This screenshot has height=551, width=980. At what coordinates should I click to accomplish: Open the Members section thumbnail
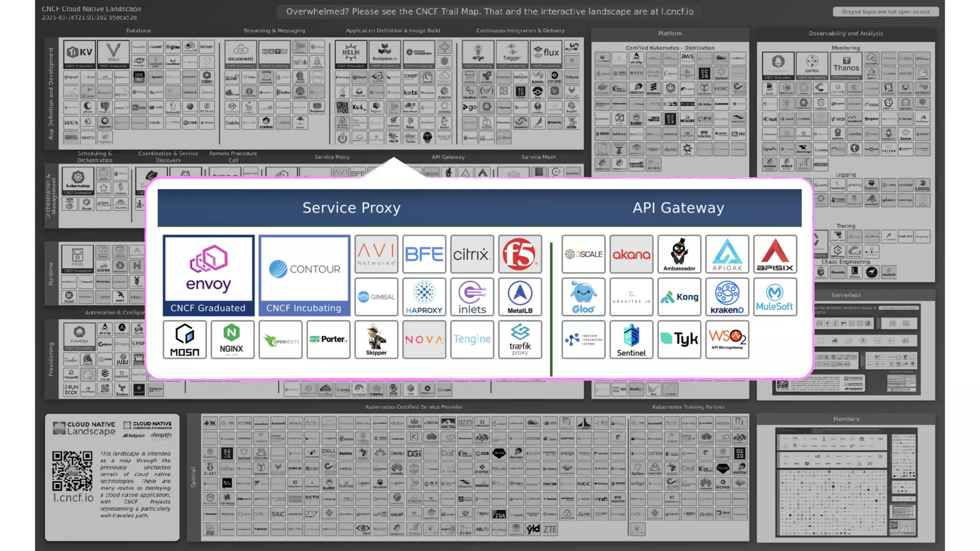pyautogui.click(x=846, y=482)
